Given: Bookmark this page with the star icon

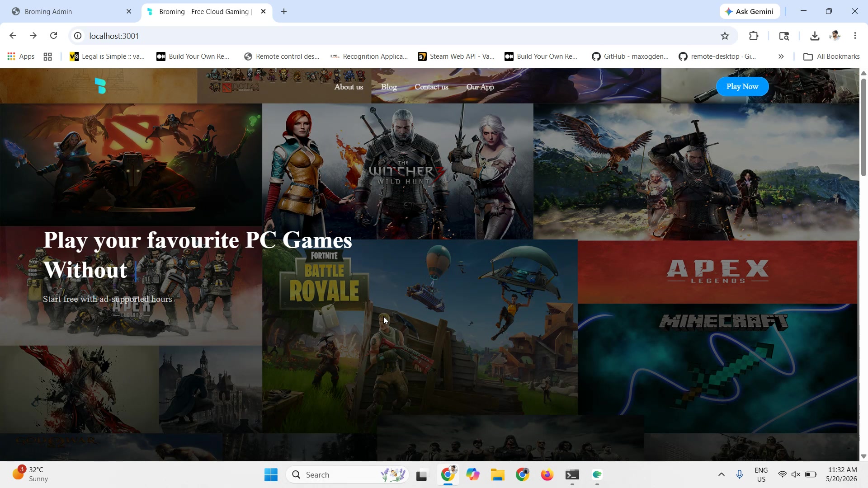Looking at the screenshot, I should coord(725,36).
